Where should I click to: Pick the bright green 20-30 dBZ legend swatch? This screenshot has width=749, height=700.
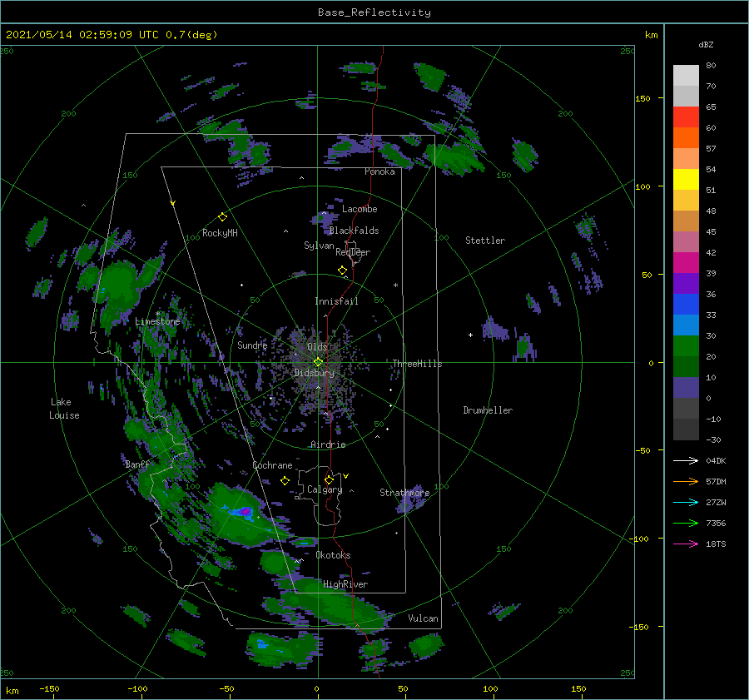[x=686, y=346]
